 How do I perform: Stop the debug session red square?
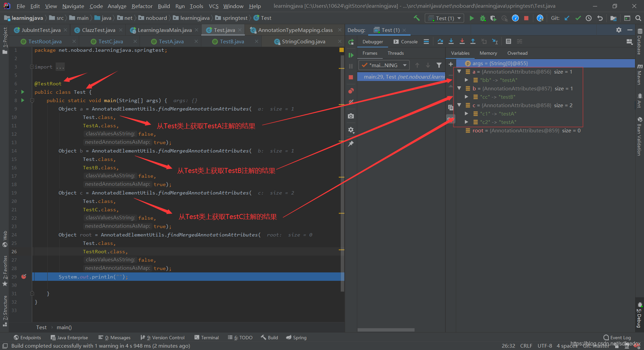coord(351,77)
